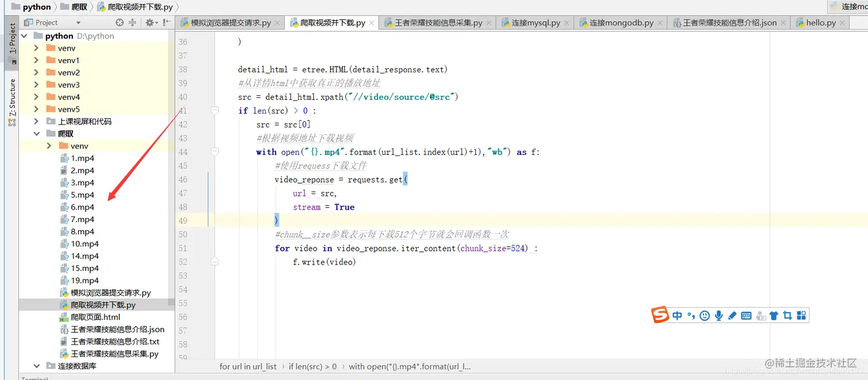This screenshot has width=868, height=380.
Task: Close the 连接mongodb.py tab
Action: coord(660,23)
